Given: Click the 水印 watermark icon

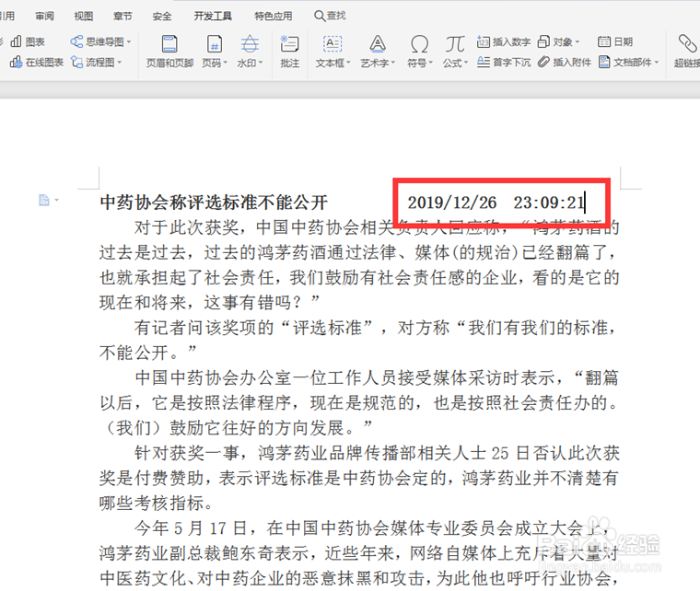Looking at the screenshot, I should click(x=250, y=44).
